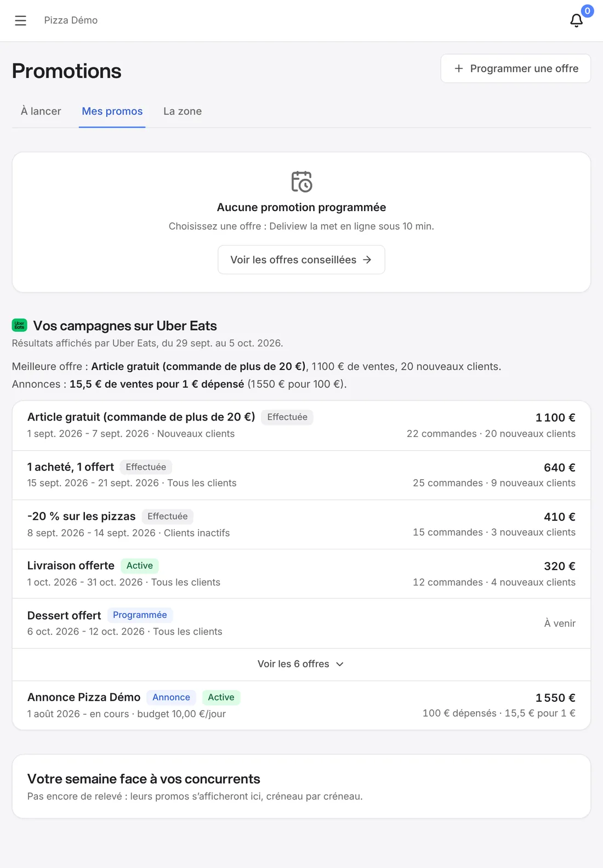Click the Active badge on Livraison offerte
The width and height of the screenshot is (603, 868).
tap(140, 566)
